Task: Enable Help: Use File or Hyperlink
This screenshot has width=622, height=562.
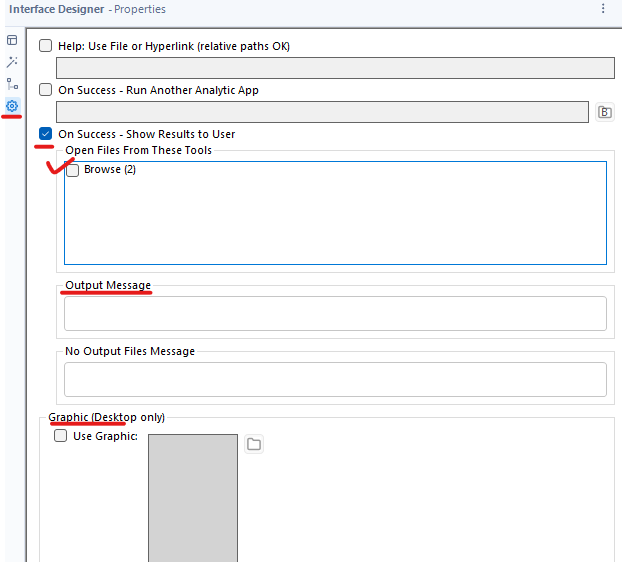Action: point(46,46)
